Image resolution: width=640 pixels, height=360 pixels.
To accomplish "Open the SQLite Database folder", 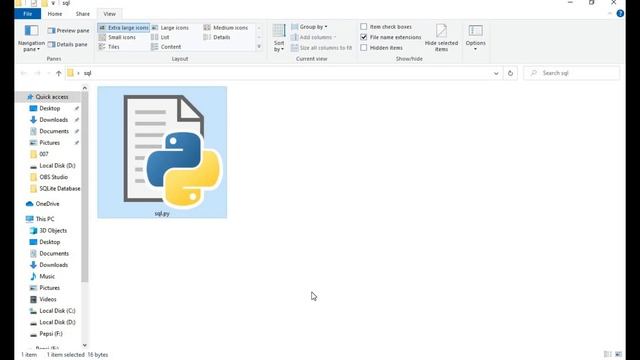I will point(60,188).
